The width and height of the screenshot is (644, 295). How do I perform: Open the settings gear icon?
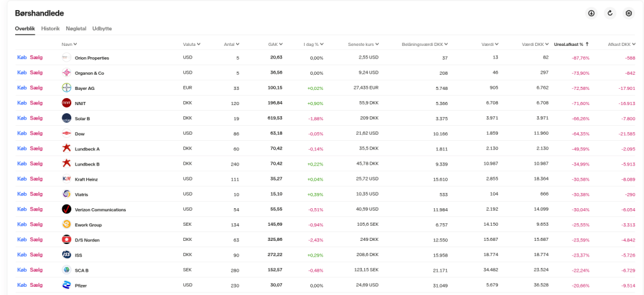point(628,13)
